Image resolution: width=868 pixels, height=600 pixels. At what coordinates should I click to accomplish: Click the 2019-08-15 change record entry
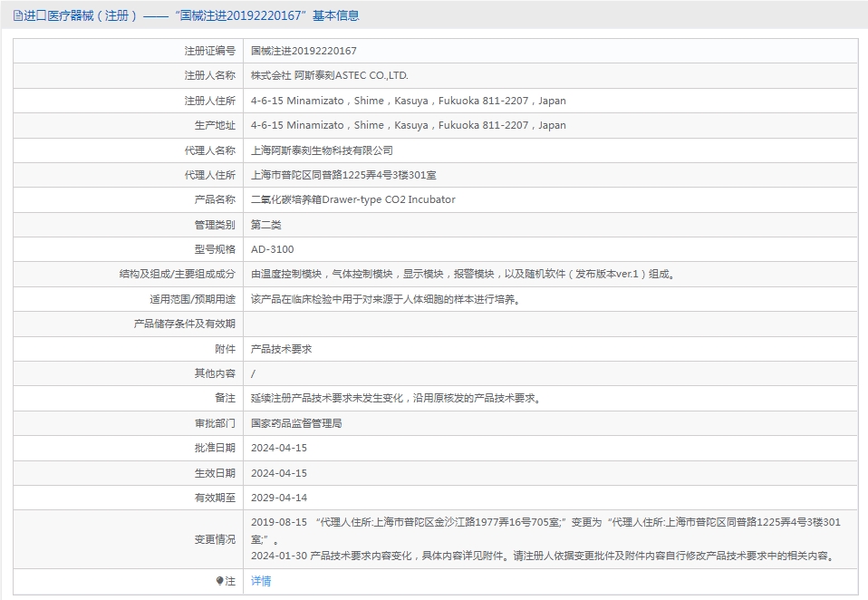545,530
